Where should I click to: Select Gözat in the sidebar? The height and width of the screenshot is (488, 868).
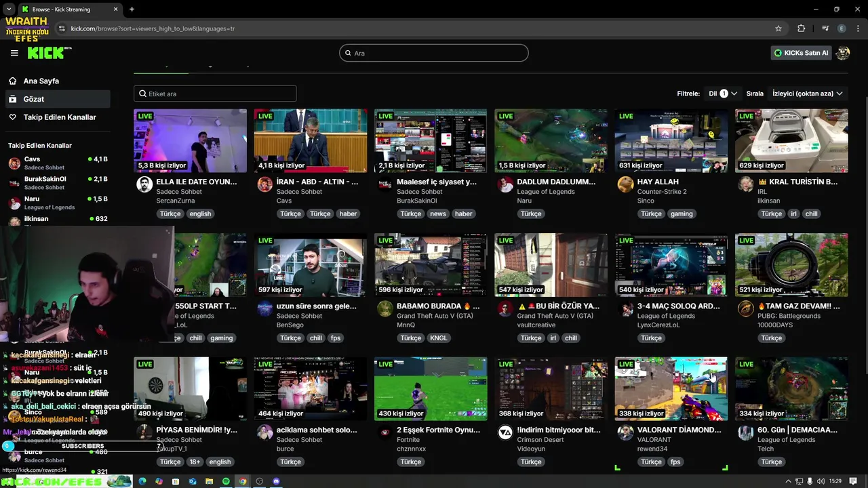(57, 99)
